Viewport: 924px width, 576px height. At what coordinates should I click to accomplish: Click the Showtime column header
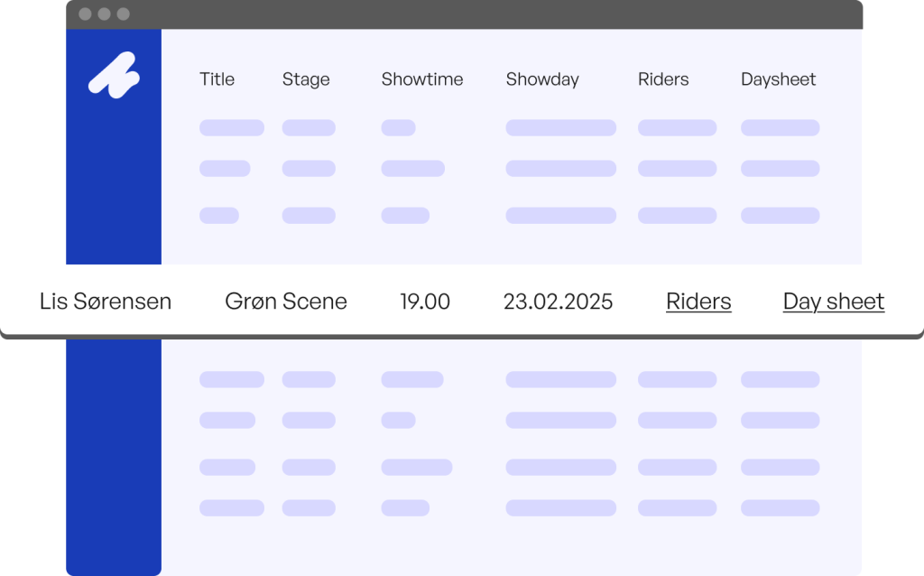[422, 79]
